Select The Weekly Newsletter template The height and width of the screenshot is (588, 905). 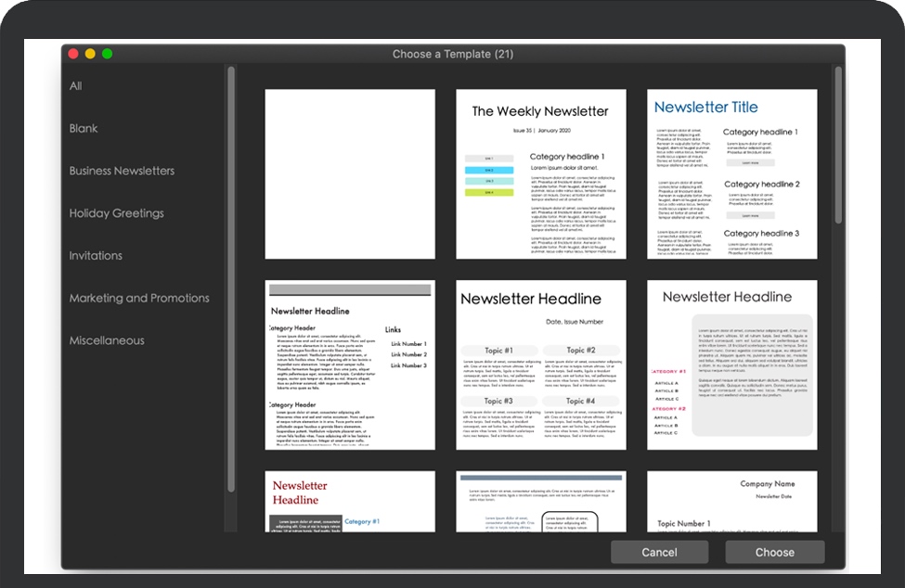click(x=540, y=174)
